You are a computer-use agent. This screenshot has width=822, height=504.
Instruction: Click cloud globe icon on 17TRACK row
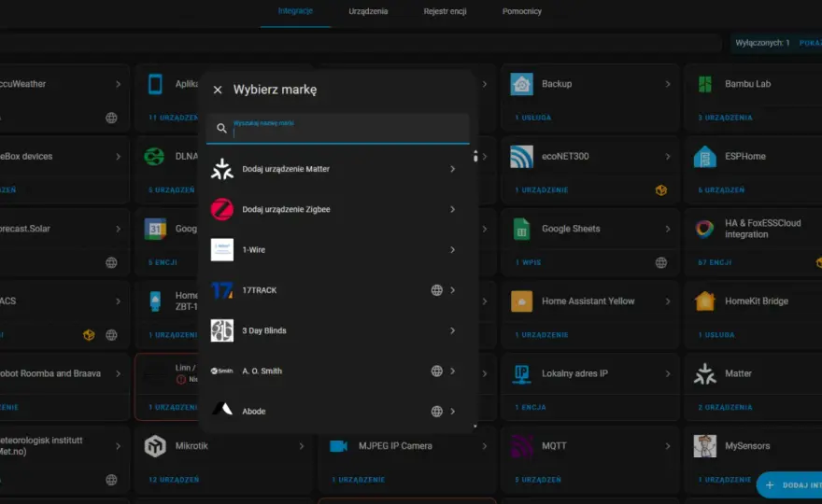[437, 290]
